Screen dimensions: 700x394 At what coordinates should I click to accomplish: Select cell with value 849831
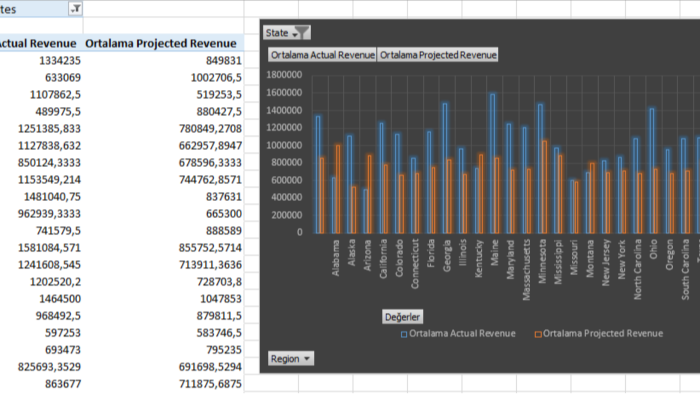[x=163, y=60]
